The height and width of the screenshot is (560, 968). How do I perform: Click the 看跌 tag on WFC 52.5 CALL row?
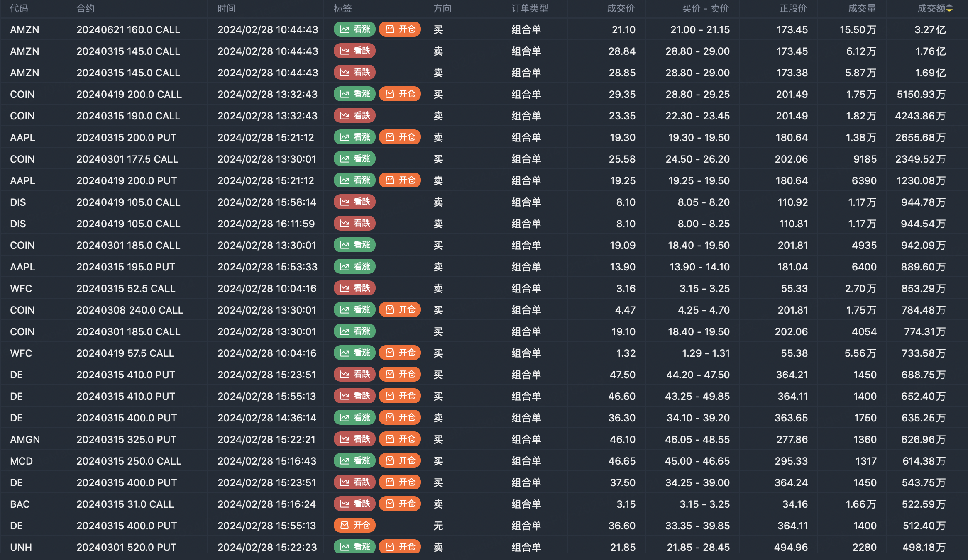pos(354,288)
